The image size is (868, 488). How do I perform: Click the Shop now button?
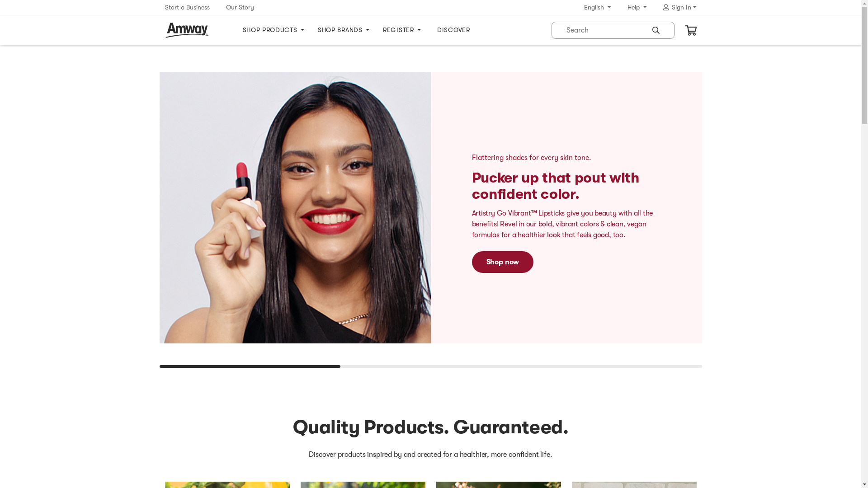503,262
